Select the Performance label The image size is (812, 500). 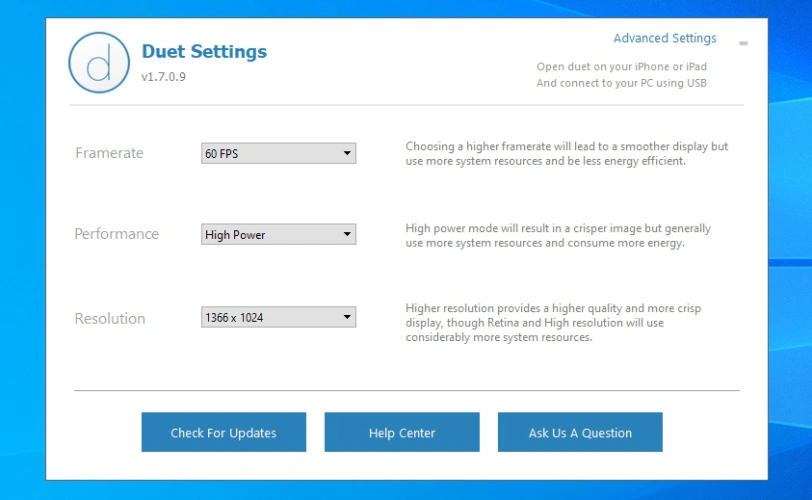click(x=116, y=234)
